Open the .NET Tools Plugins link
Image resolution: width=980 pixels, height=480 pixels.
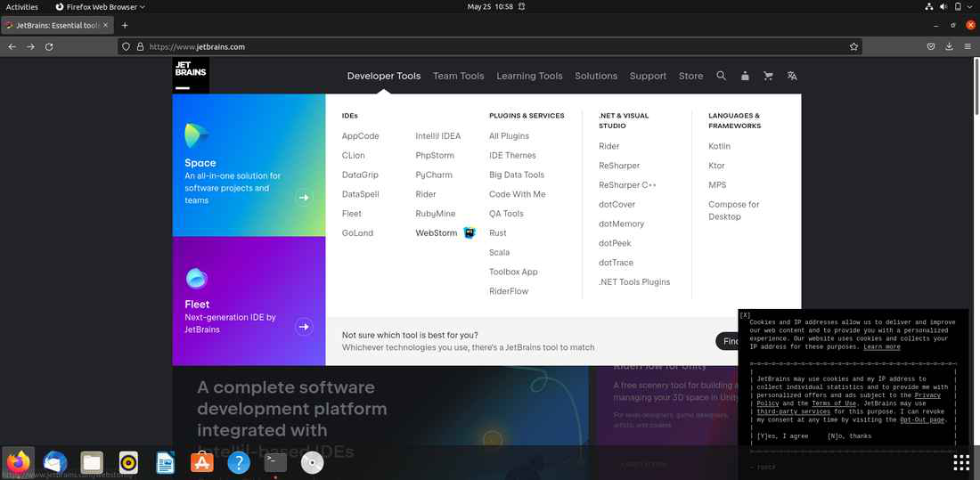pos(634,282)
